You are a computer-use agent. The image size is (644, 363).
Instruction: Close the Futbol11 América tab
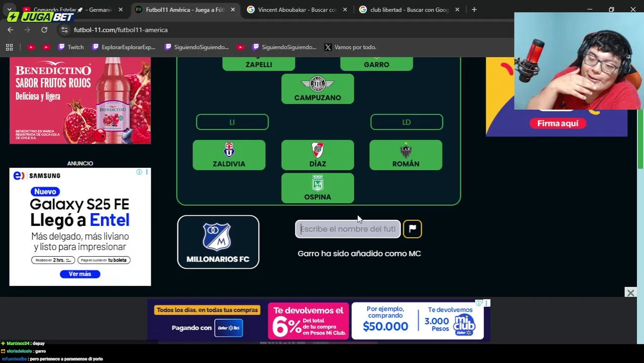pos(233,10)
